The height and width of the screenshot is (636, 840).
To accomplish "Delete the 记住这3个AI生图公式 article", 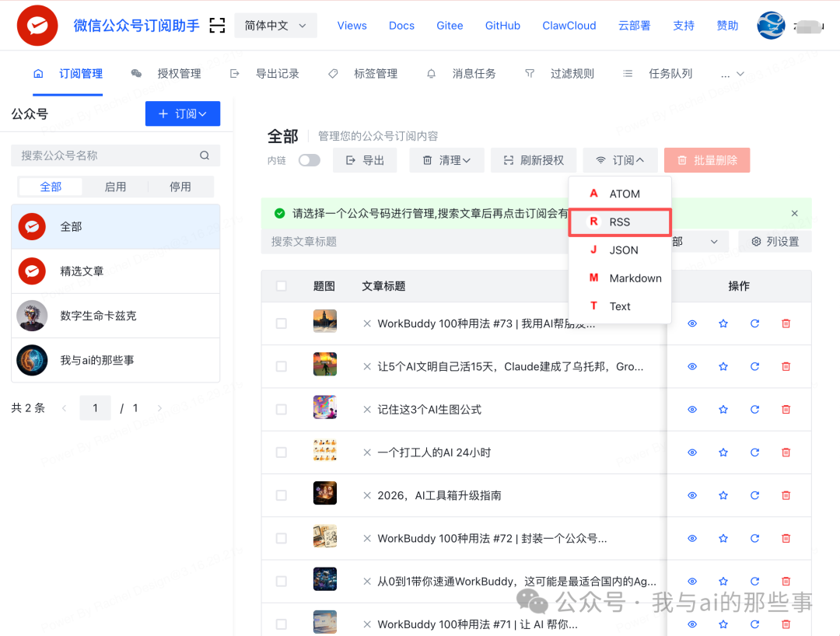I will 786,410.
